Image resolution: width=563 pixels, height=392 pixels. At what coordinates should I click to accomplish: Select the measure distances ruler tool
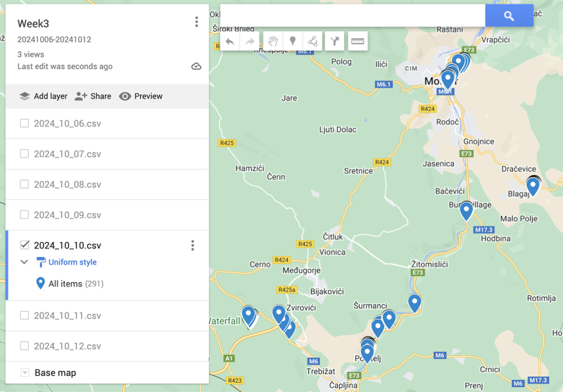pos(358,42)
